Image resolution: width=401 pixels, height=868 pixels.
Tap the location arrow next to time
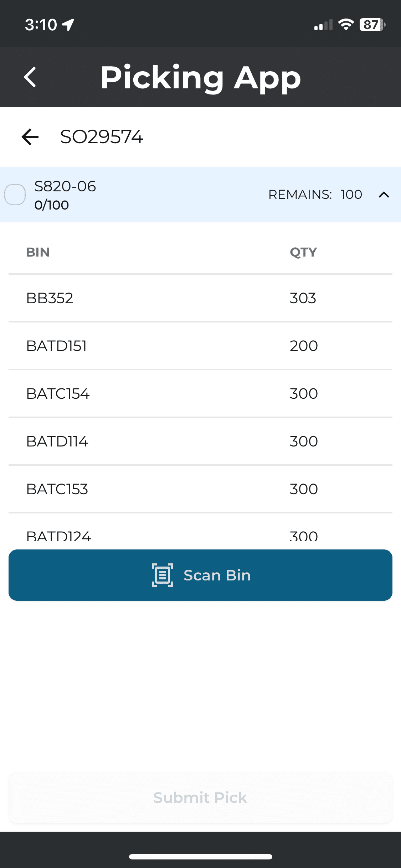coord(68,25)
